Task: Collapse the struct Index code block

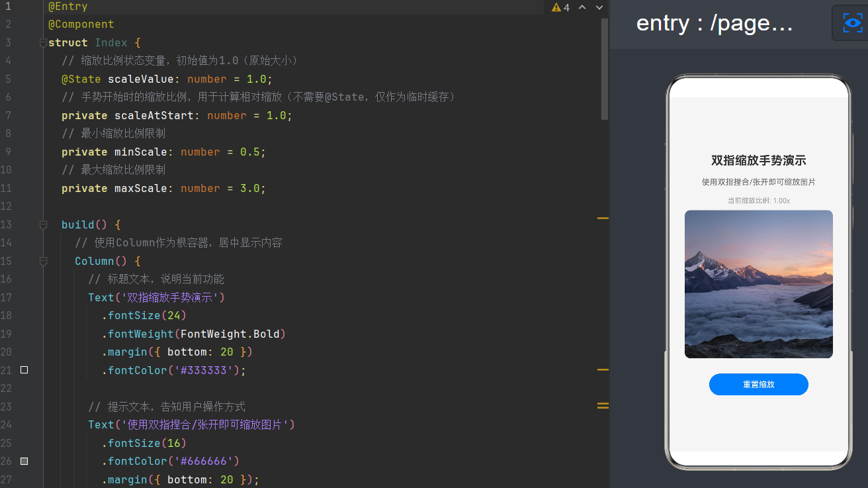Action: click(x=44, y=43)
